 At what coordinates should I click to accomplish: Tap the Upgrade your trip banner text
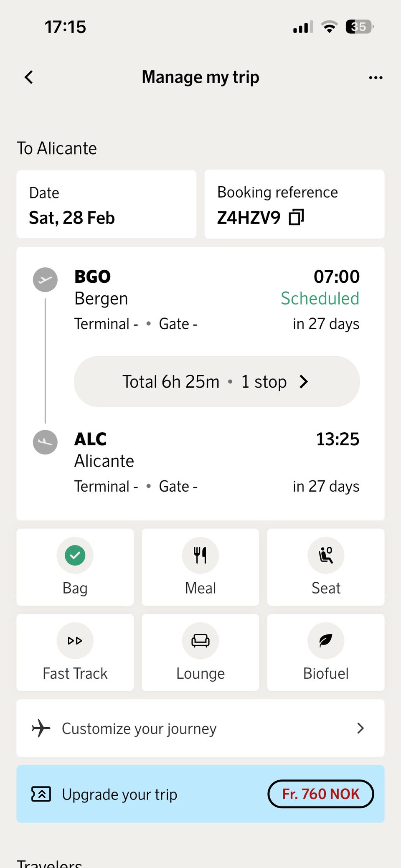(119, 794)
